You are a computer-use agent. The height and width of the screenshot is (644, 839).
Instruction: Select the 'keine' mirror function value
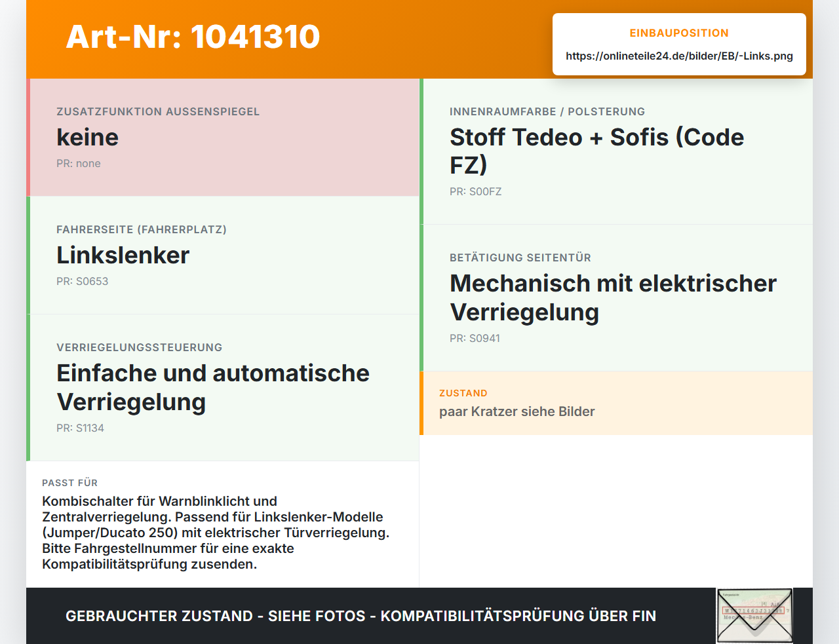[x=87, y=137]
